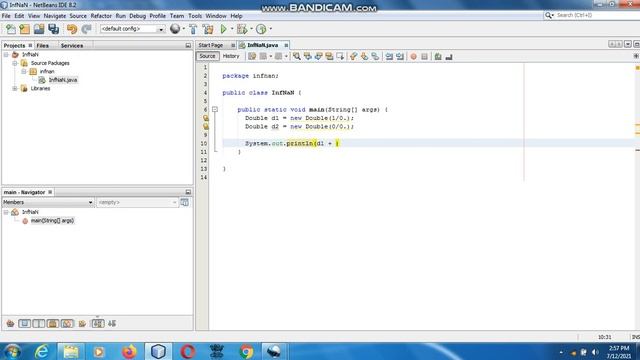Click the Find Next Occurrence icon
This screenshot has width=640, height=360.
318,56
